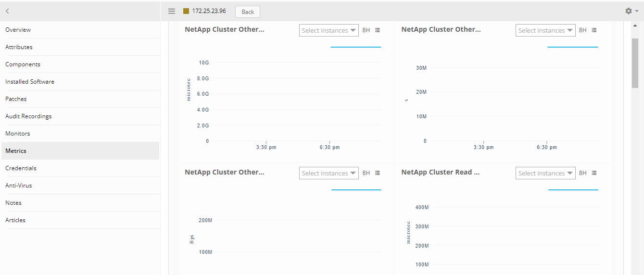Open the Overview section
Screen dimensions: 644x275
[x=80, y=30]
